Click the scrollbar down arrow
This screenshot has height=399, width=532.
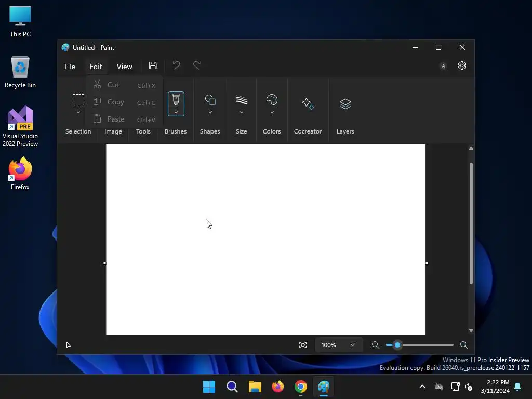pyautogui.click(x=471, y=330)
